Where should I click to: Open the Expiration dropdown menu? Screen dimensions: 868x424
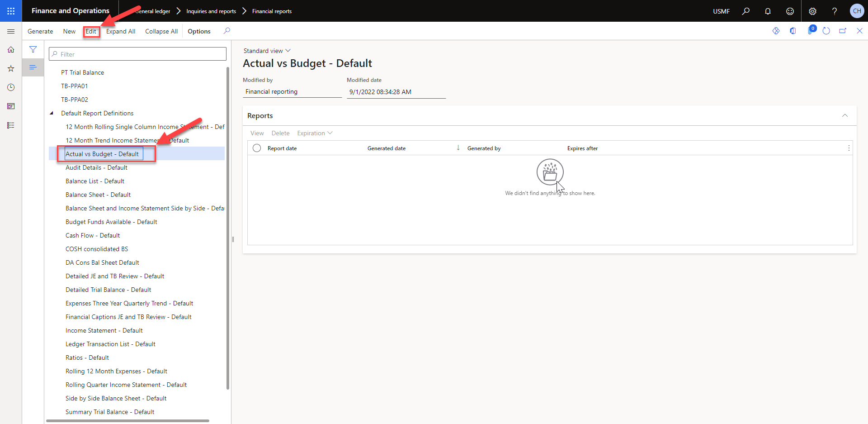click(315, 133)
